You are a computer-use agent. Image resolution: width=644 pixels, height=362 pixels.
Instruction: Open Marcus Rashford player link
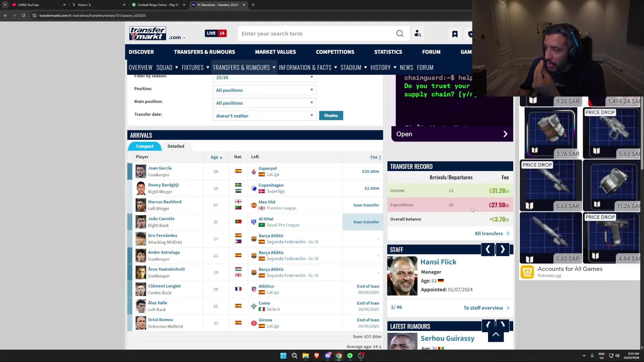pos(165,202)
